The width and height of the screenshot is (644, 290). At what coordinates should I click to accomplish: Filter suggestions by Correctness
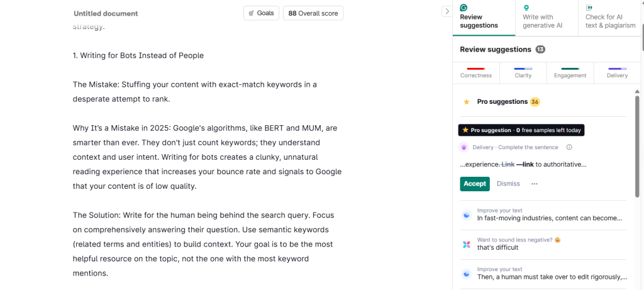[476, 72]
